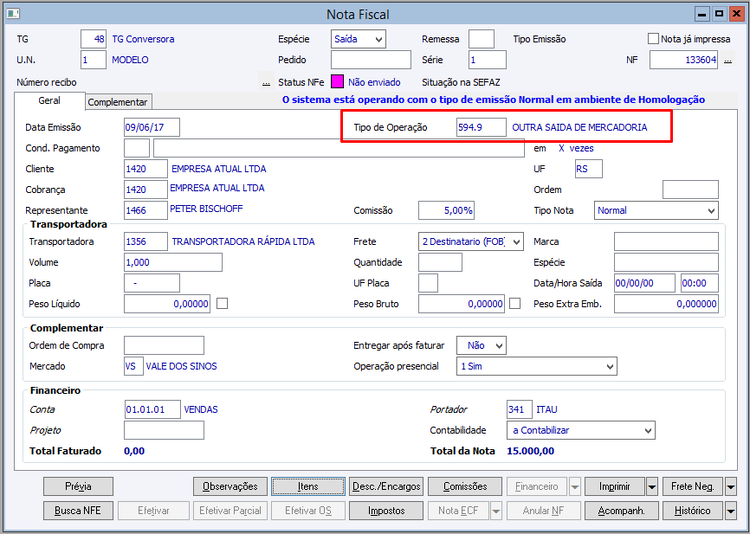Switch to the Complementar tab
This screenshot has height=534, width=750.
click(118, 102)
